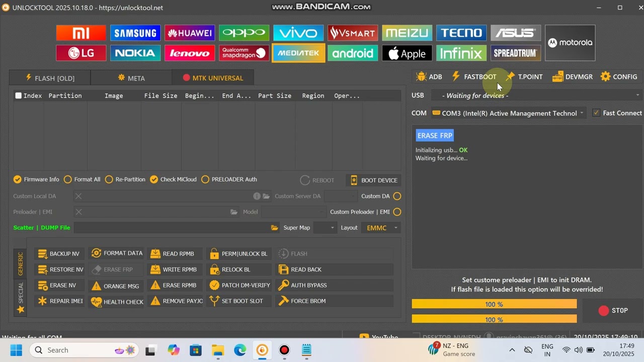The image size is (644, 362).
Task: Switch to MTK UNIVERSAL tab
Action: tap(213, 78)
